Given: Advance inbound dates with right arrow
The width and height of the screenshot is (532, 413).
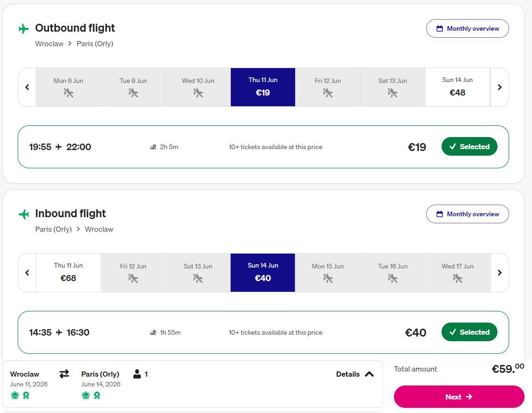Looking at the screenshot, I should coord(499,273).
